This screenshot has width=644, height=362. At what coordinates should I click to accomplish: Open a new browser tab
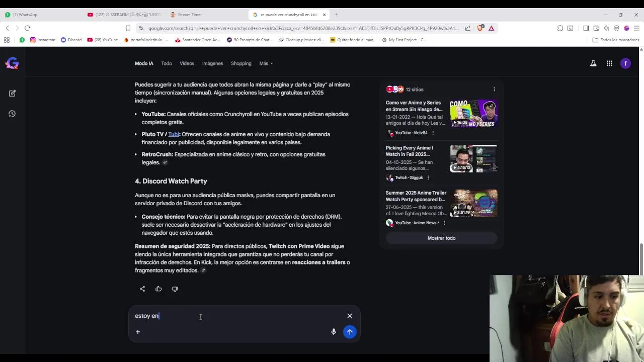(337, 15)
